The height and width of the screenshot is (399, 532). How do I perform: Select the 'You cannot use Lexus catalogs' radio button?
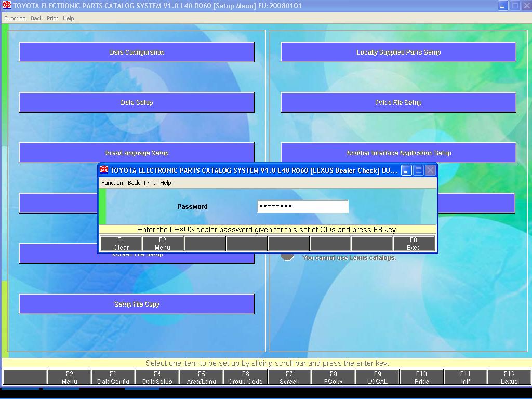click(x=287, y=256)
